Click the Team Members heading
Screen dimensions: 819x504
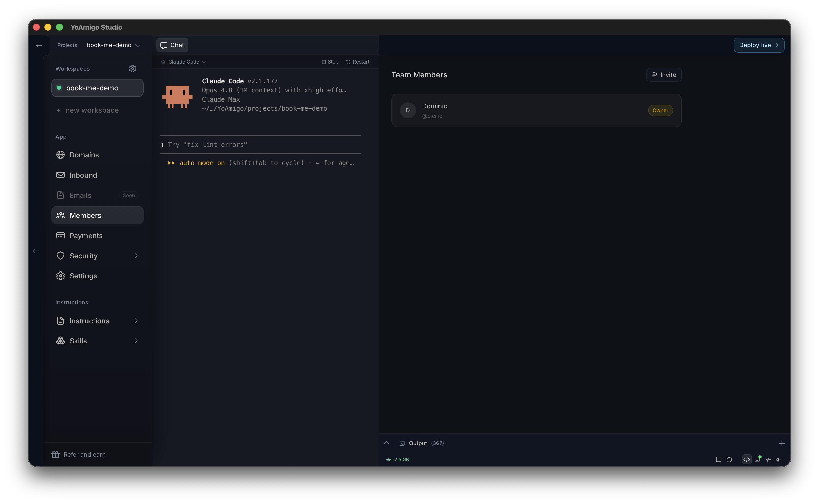tap(419, 75)
